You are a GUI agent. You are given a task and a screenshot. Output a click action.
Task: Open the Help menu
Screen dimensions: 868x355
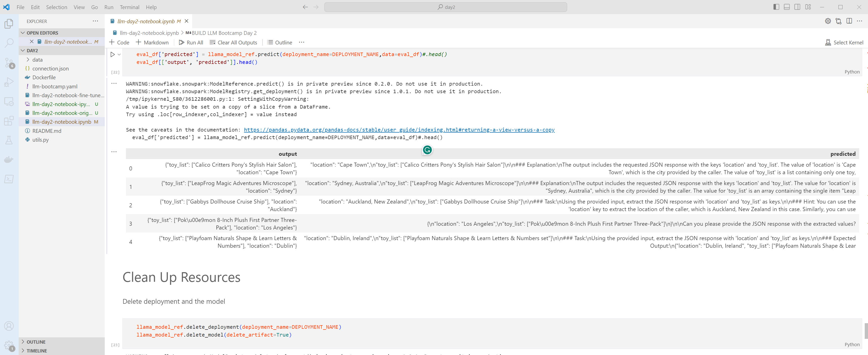[x=151, y=7]
